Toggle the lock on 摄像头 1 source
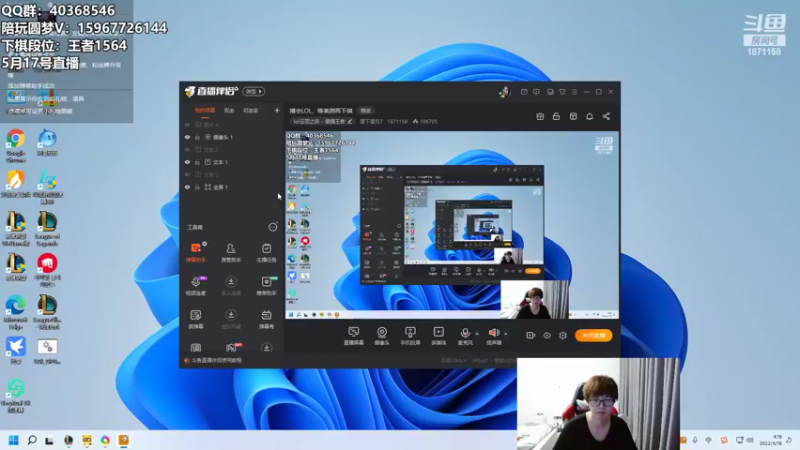 point(197,137)
